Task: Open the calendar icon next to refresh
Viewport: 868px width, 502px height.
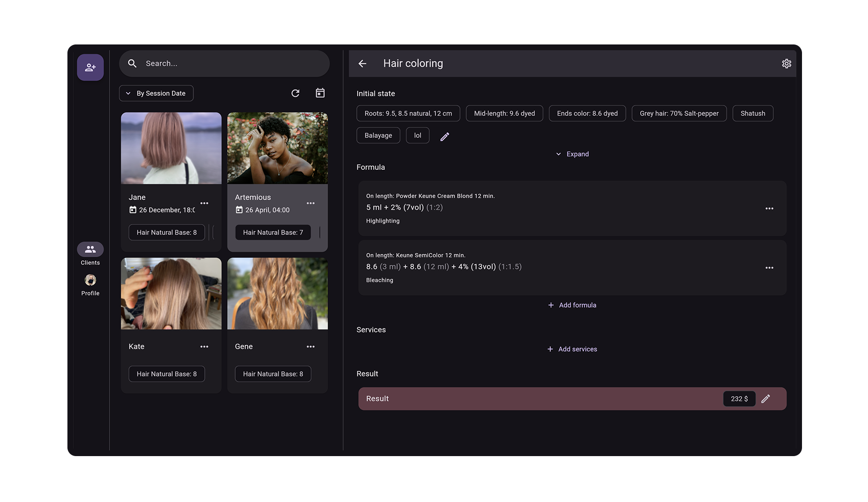Action: pos(320,93)
